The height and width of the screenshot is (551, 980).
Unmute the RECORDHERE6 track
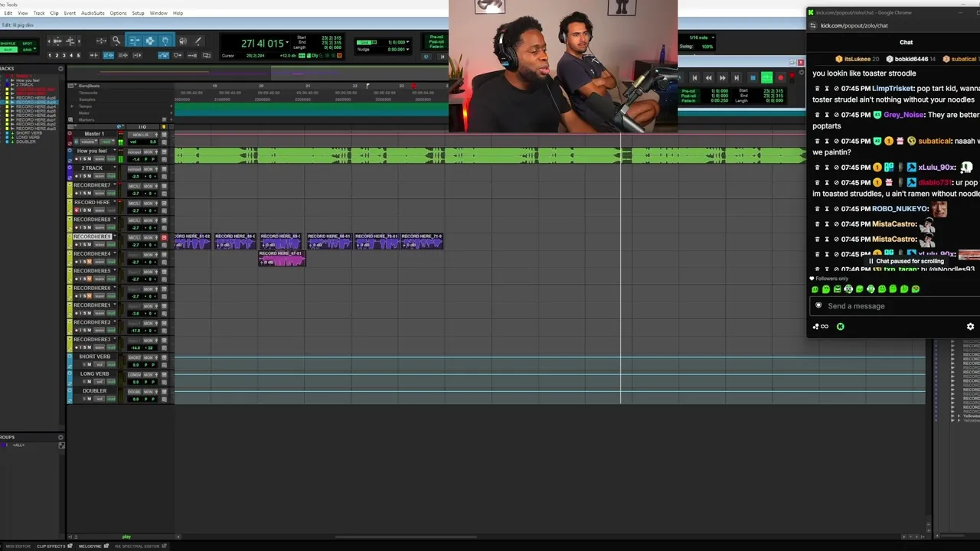[90, 296]
